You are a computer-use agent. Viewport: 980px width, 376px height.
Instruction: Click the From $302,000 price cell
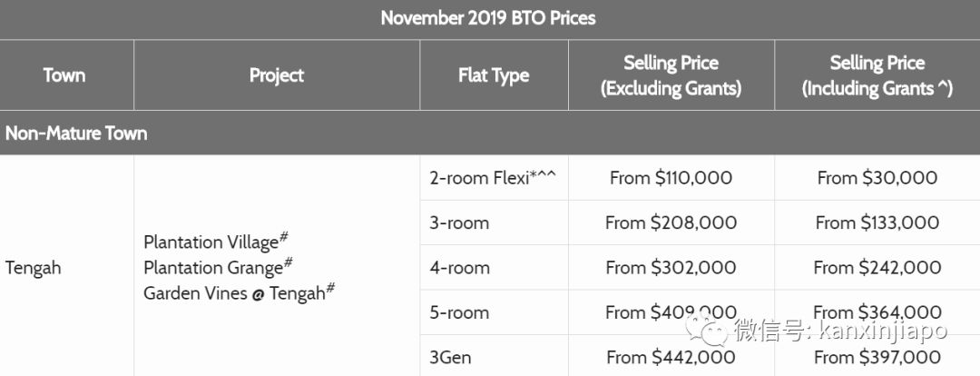pos(671,268)
